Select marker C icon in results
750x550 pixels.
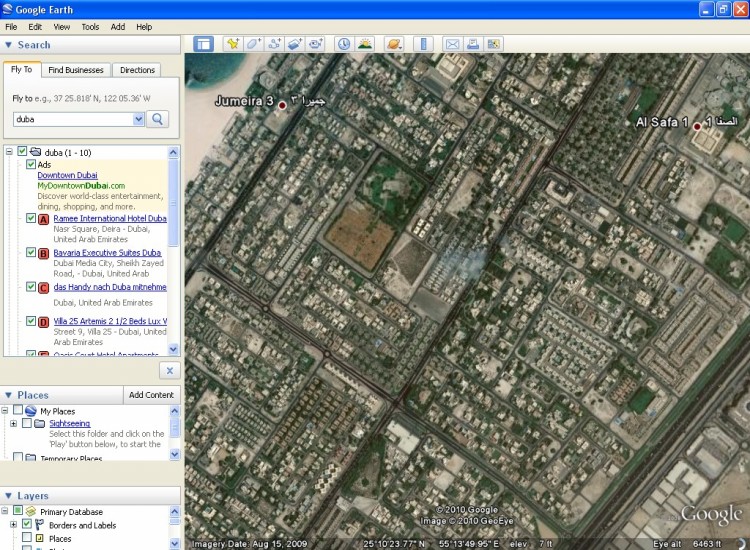[x=44, y=288]
